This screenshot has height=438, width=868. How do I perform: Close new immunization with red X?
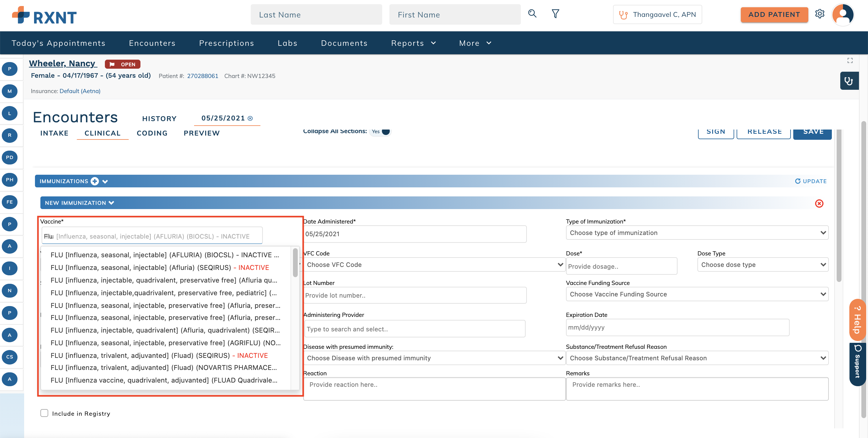point(819,203)
